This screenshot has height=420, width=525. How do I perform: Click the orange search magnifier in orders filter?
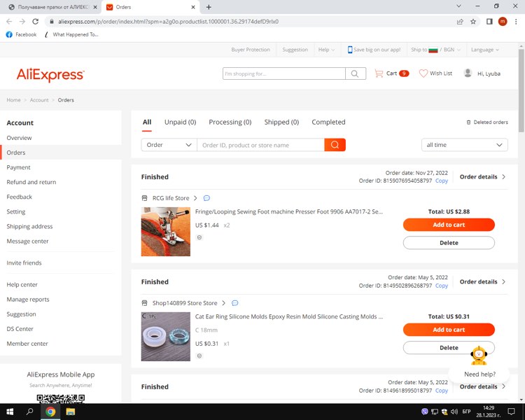click(335, 145)
